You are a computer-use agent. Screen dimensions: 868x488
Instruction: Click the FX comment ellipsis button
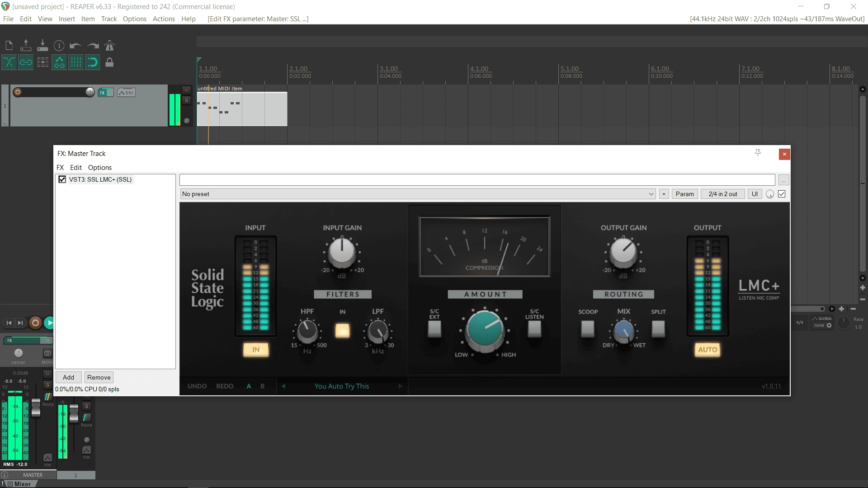pos(783,180)
